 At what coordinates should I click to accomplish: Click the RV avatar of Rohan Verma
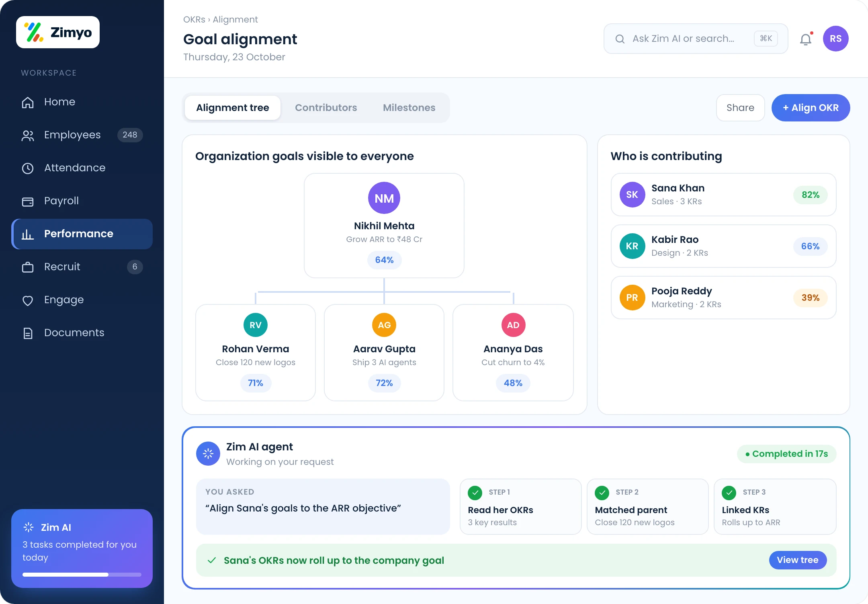pos(256,325)
